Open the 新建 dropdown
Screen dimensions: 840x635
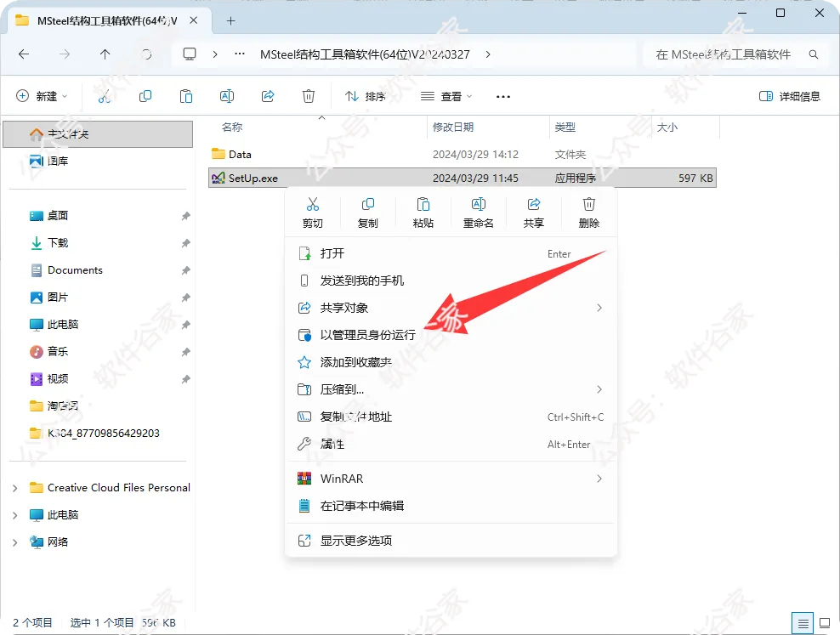[x=42, y=96]
